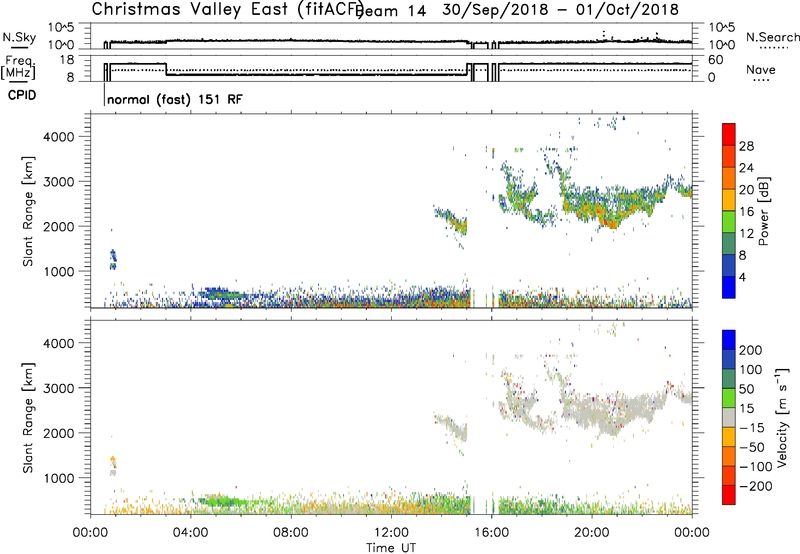Click the 'CPID' label

[x=22, y=95]
